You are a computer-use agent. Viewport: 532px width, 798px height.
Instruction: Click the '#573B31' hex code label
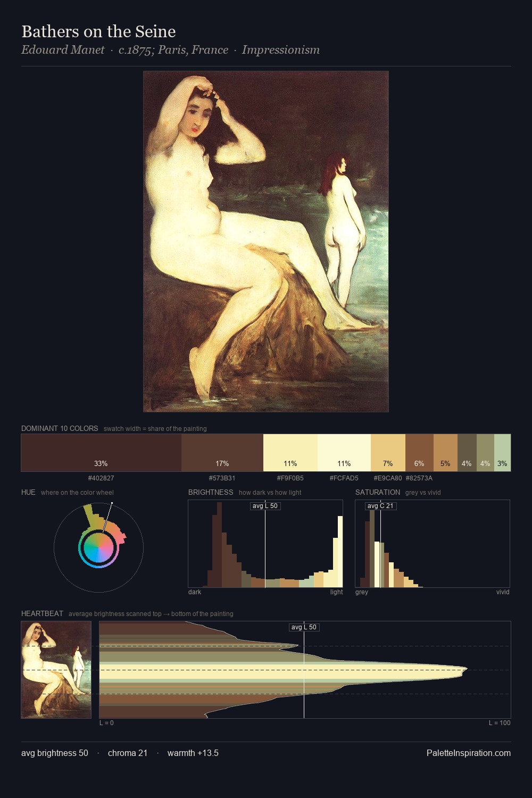(222, 478)
